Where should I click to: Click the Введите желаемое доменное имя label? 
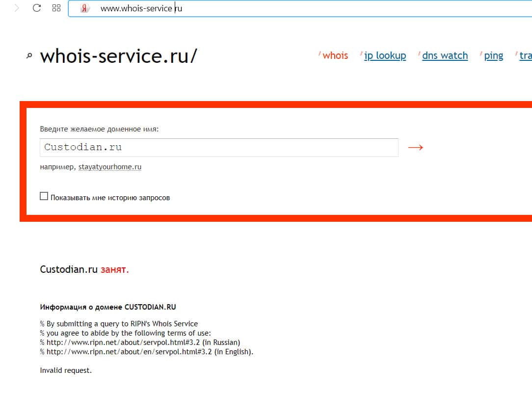tap(99, 129)
